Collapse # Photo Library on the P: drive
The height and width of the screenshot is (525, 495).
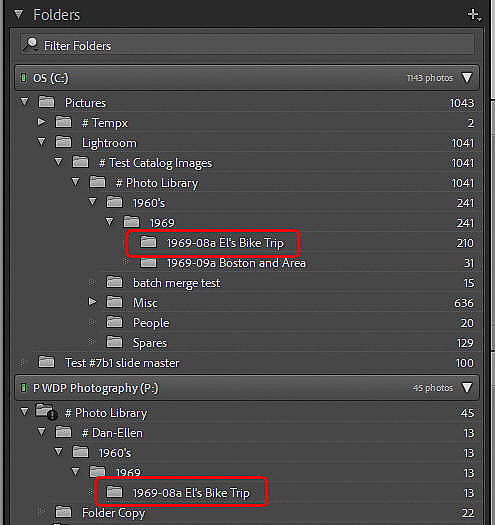[24, 412]
